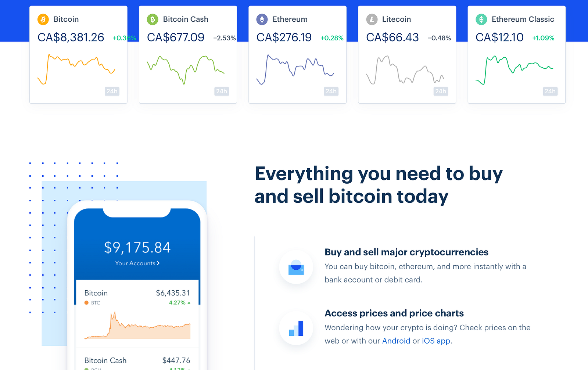
Task: Click the -2.53% change value
Action: (x=225, y=38)
